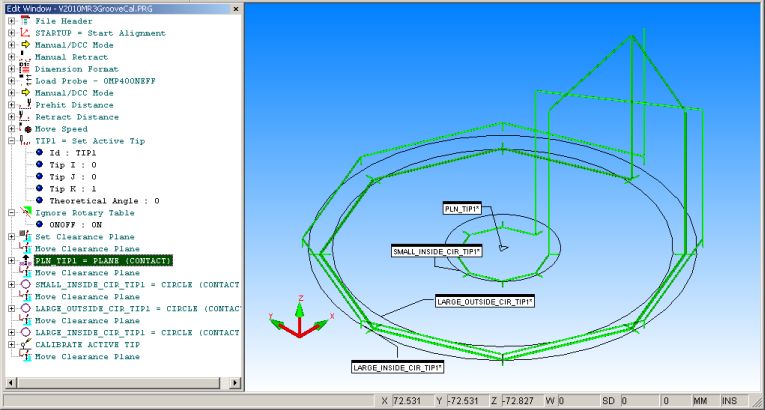This screenshot has width=765, height=410.
Task: Click the File Header command icon
Action: pyautogui.click(x=25, y=21)
